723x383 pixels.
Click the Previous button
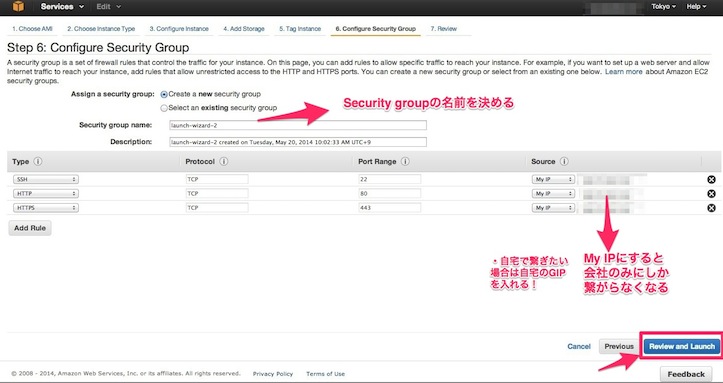coord(619,347)
